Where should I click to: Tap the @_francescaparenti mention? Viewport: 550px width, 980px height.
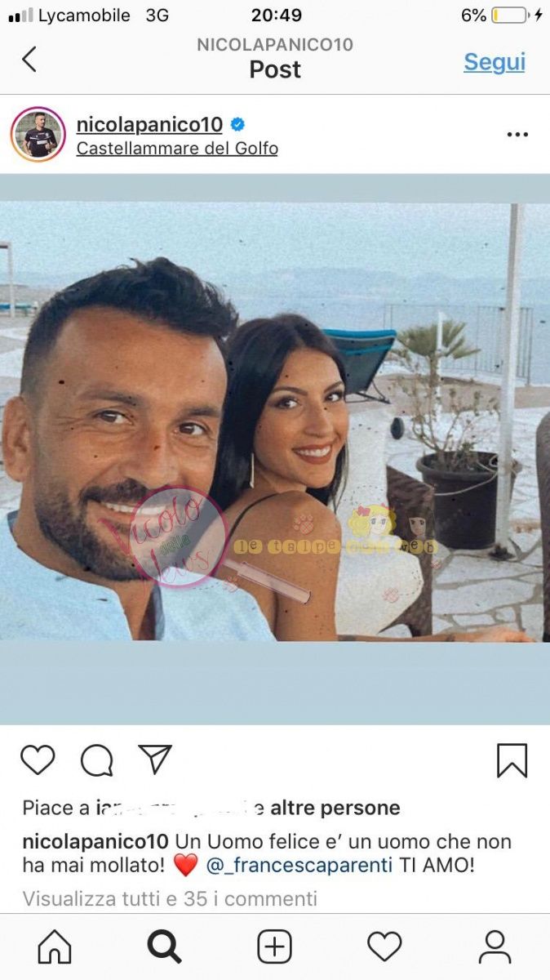pyautogui.click(x=299, y=866)
